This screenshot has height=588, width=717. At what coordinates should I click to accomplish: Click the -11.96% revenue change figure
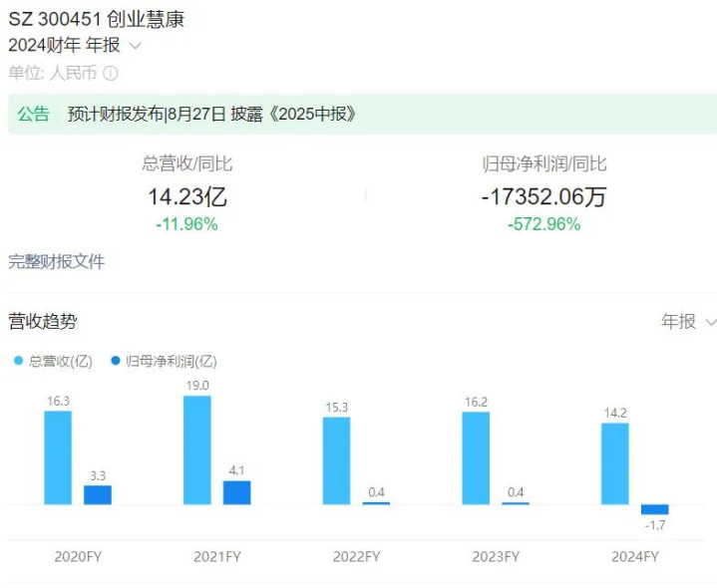pyautogui.click(x=187, y=224)
